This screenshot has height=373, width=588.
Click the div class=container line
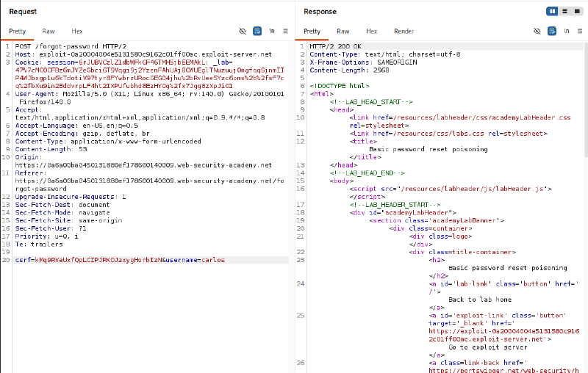click(x=431, y=228)
